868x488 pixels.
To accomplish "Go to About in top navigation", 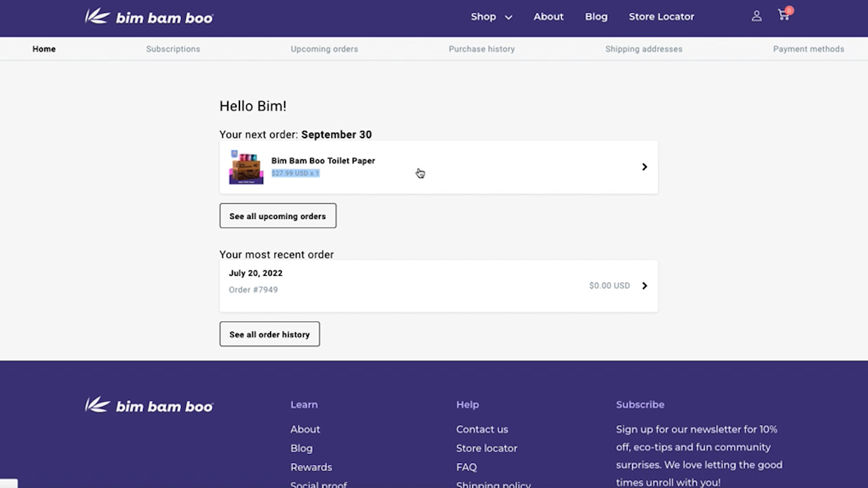I will (548, 16).
